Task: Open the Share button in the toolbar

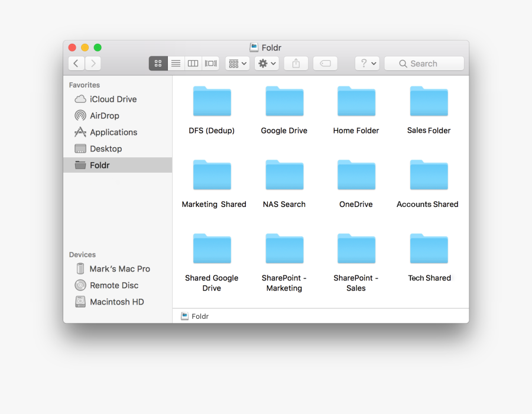Action: point(296,63)
